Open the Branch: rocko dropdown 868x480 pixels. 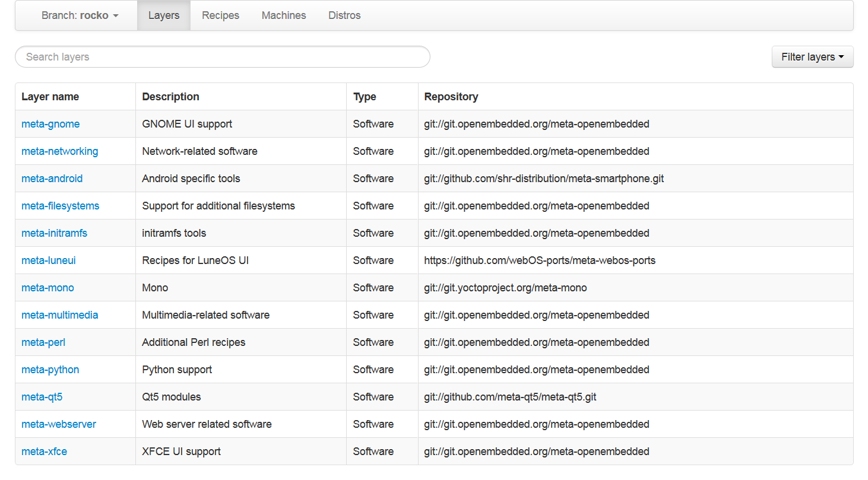point(80,15)
